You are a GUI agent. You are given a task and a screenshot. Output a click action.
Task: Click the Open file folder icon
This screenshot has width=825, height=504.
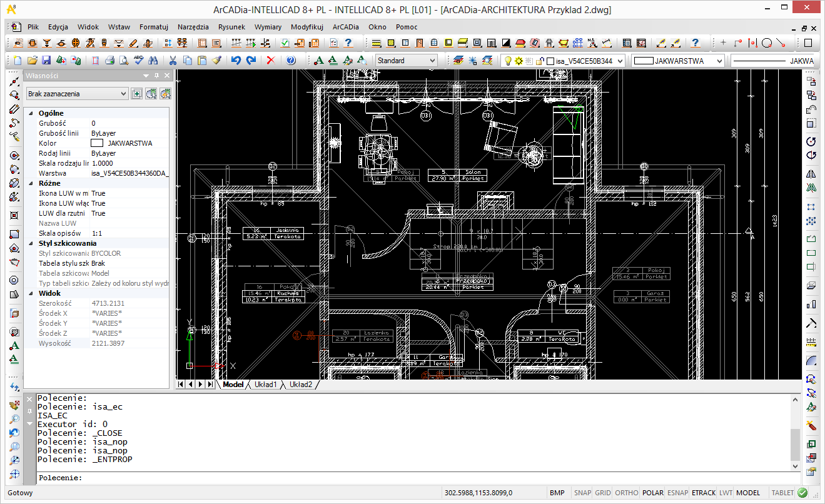[32, 61]
